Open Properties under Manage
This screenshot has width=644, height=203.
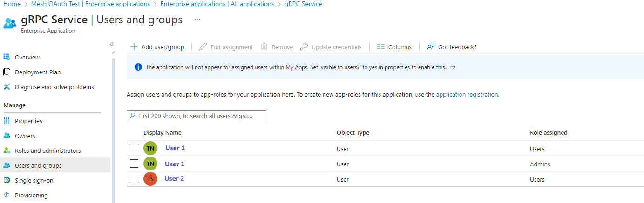point(28,121)
